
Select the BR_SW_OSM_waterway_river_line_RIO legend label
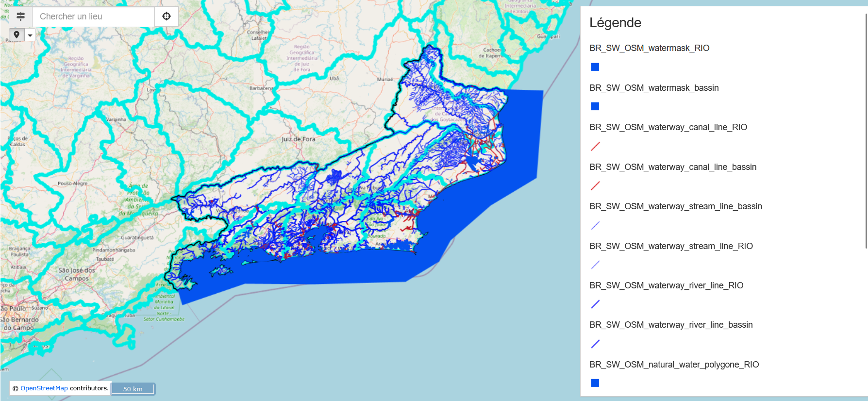coord(666,285)
